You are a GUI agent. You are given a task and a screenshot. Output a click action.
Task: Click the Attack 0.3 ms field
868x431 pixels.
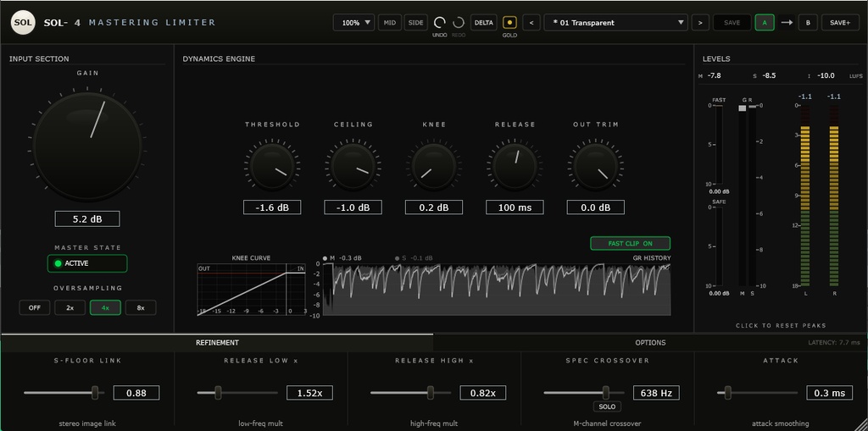[829, 393]
